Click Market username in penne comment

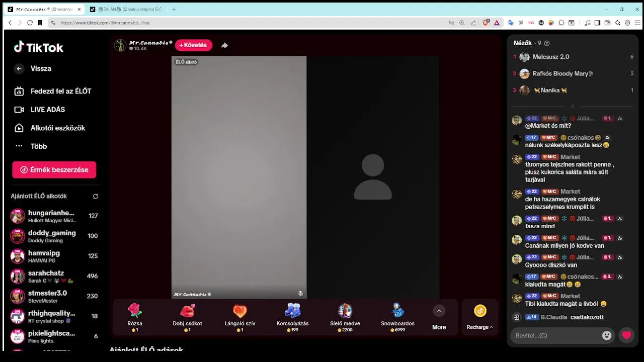570,157
